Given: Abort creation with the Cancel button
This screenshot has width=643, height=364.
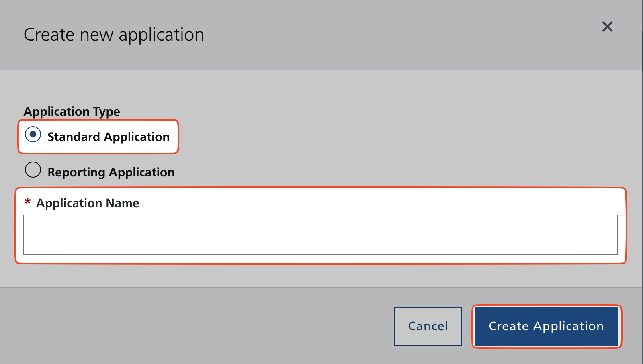Looking at the screenshot, I should point(428,326).
